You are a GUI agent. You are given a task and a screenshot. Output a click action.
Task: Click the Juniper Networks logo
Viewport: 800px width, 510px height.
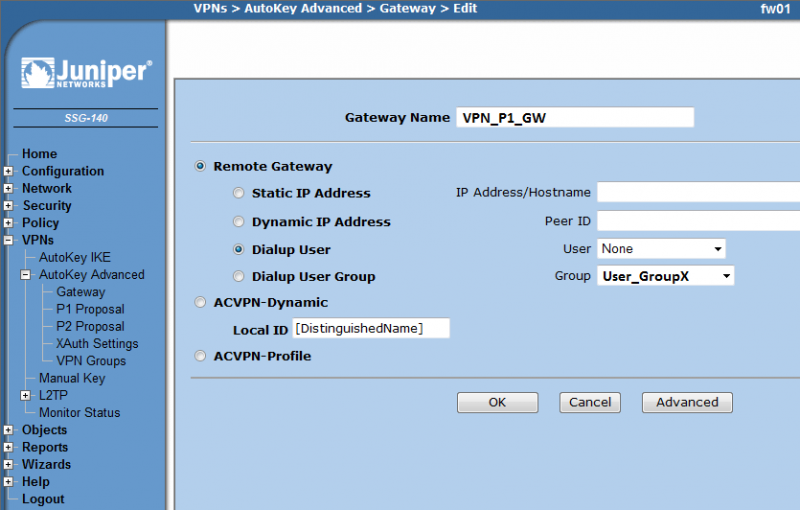pyautogui.click(x=86, y=73)
